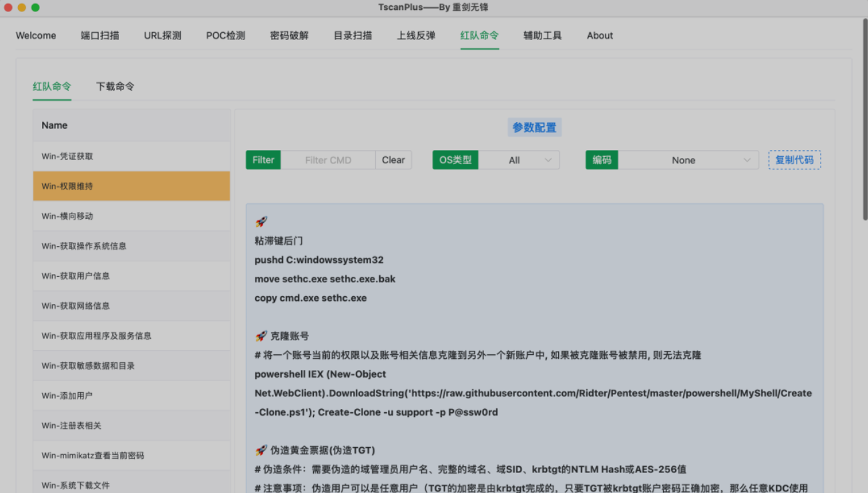Click the yellow minimize window button
The image size is (868, 493).
click(x=22, y=7)
